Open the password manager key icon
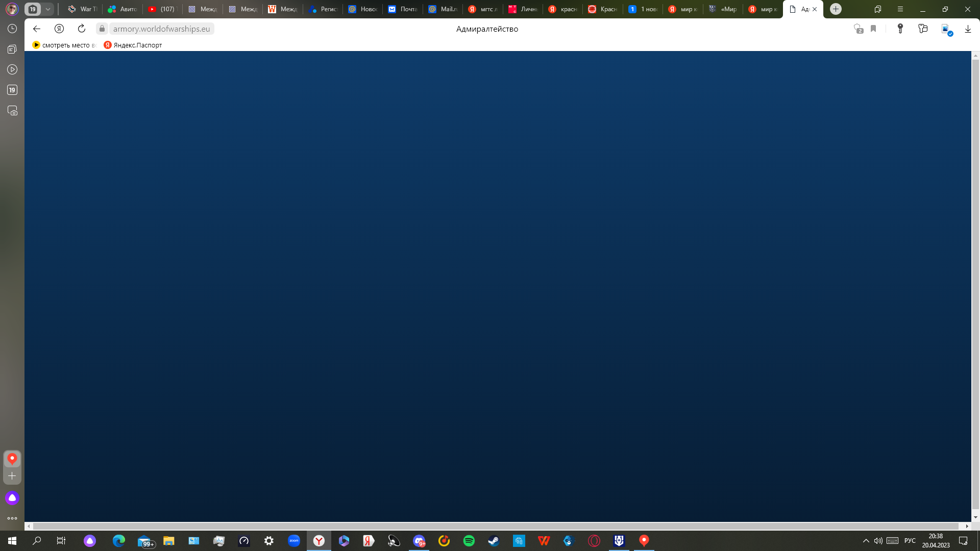 [x=900, y=29]
